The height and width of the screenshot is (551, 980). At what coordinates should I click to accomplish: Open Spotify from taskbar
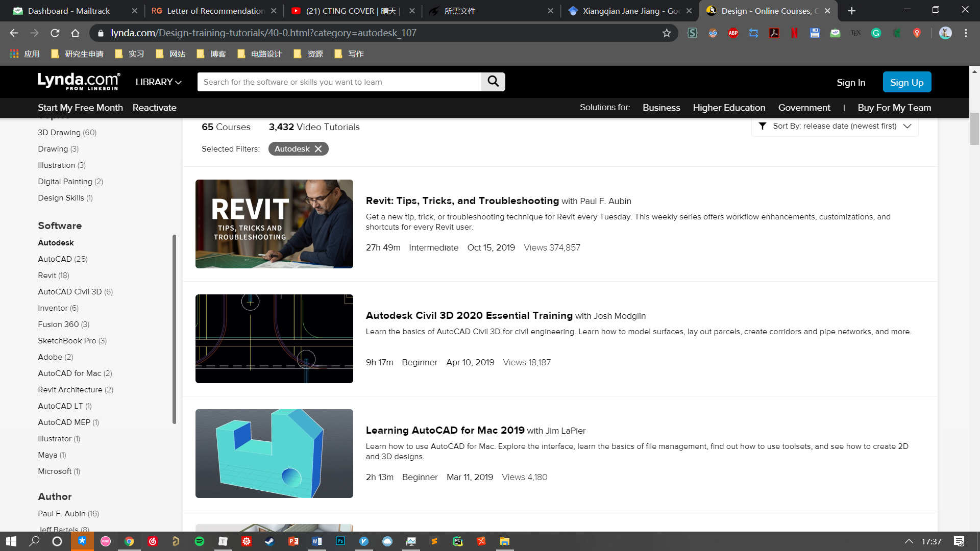pos(200,541)
